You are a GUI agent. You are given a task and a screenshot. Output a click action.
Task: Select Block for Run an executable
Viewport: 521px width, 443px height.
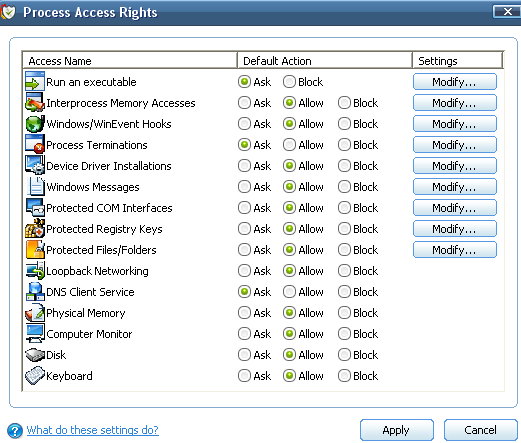pyautogui.click(x=289, y=82)
